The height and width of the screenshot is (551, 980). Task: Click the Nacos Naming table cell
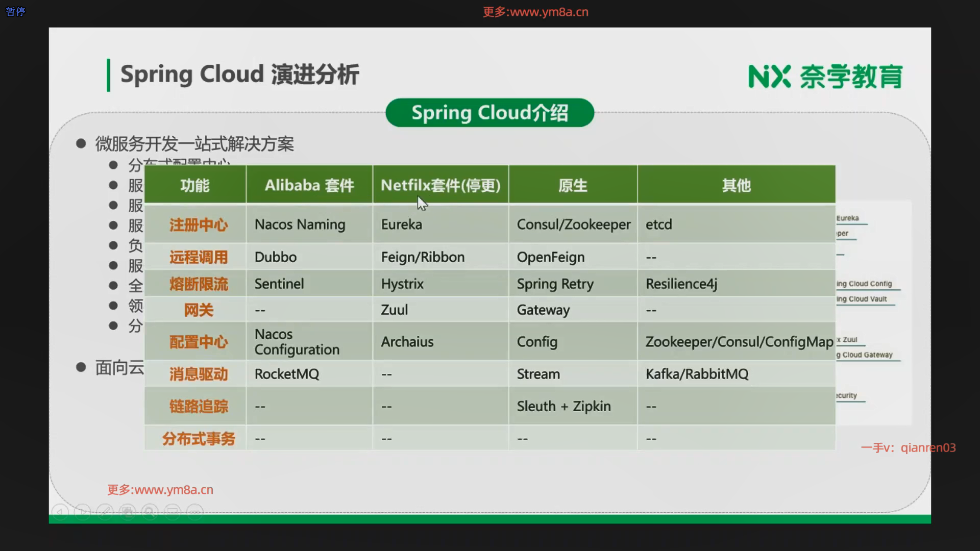tap(300, 224)
